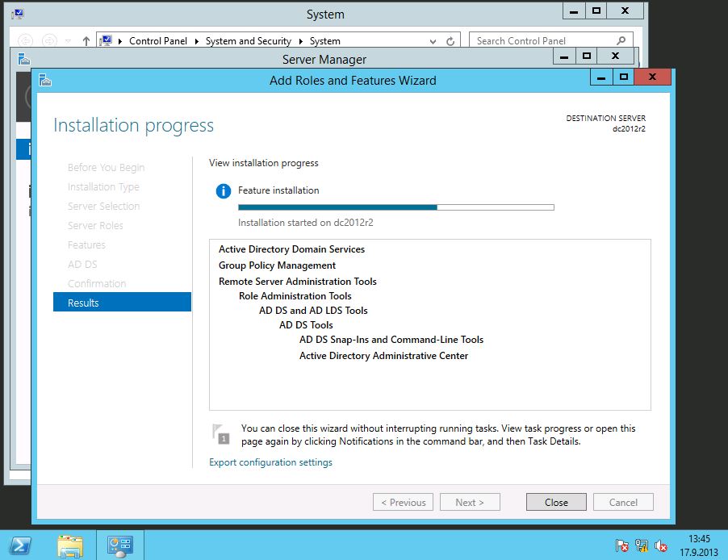728x560 pixels.
Task: Open PowerShell from the taskbar
Action: (x=20, y=545)
